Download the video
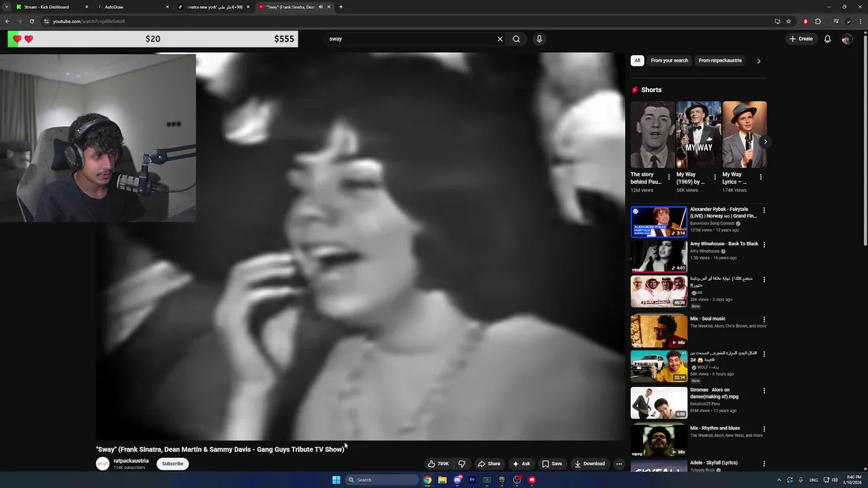 click(x=589, y=464)
